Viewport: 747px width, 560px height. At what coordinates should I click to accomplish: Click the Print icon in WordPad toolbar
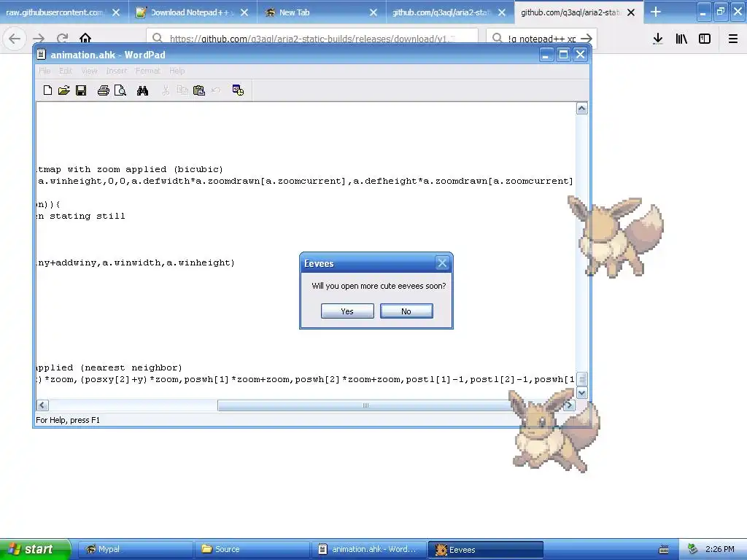(104, 90)
